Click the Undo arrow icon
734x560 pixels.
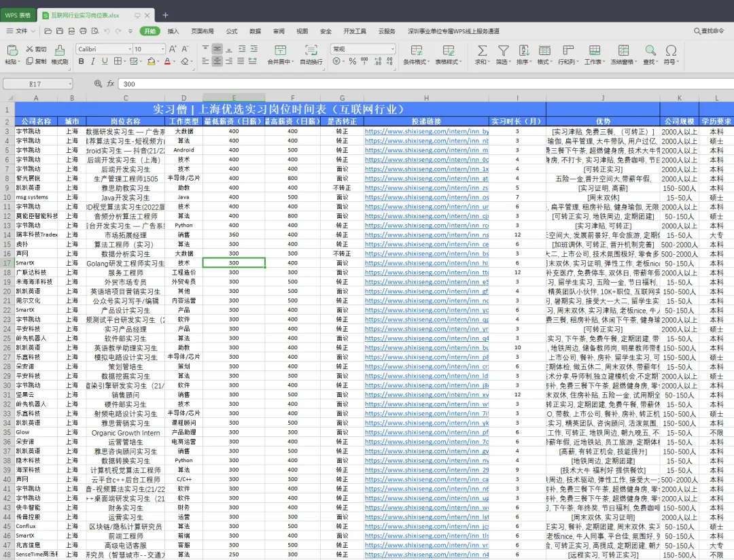click(x=107, y=31)
